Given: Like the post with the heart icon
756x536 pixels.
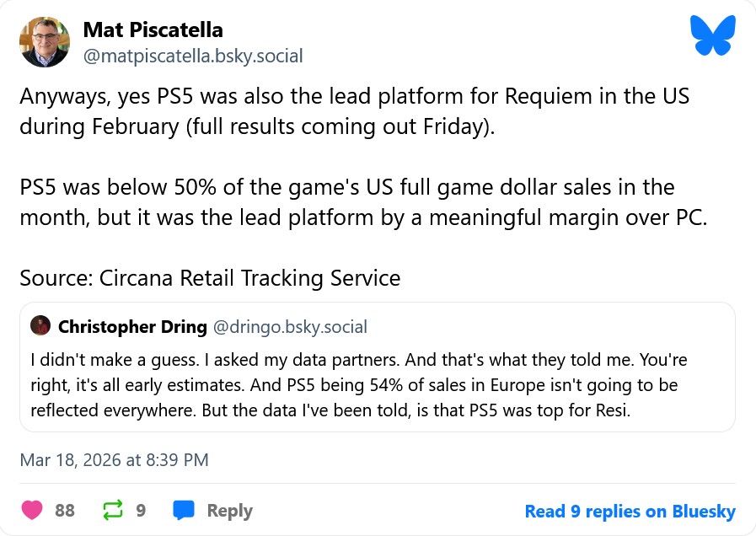Looking at the screenshot, I should 32,510.
